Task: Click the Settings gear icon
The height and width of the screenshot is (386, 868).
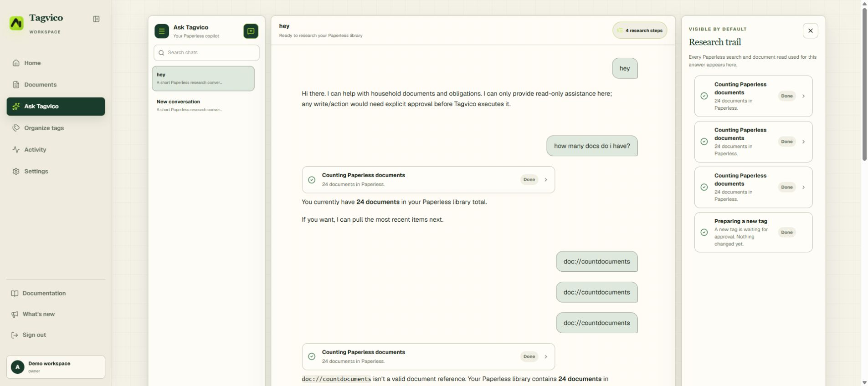Action: (16, 171)
